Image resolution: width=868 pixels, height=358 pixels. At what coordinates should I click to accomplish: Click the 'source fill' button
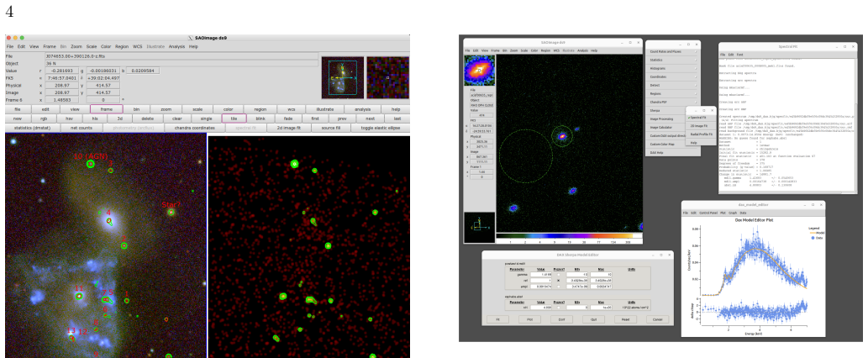[x=330, y=128]
